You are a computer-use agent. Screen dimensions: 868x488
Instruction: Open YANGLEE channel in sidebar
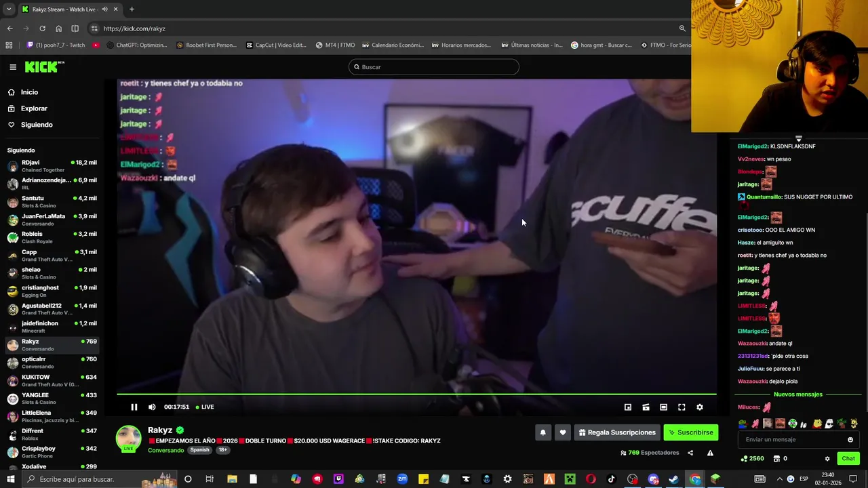(52, 399)
